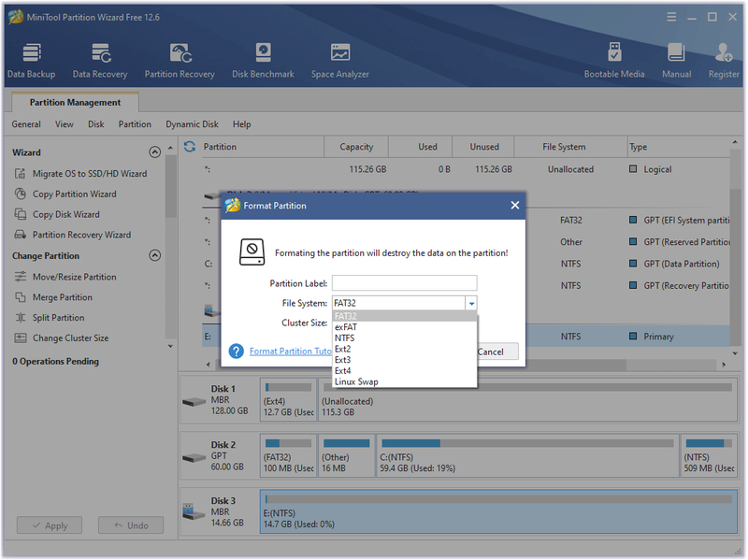The image size is (748, 560).
Task: Click the Undo button
Action: pyautogui.click(x=131, y=525)
